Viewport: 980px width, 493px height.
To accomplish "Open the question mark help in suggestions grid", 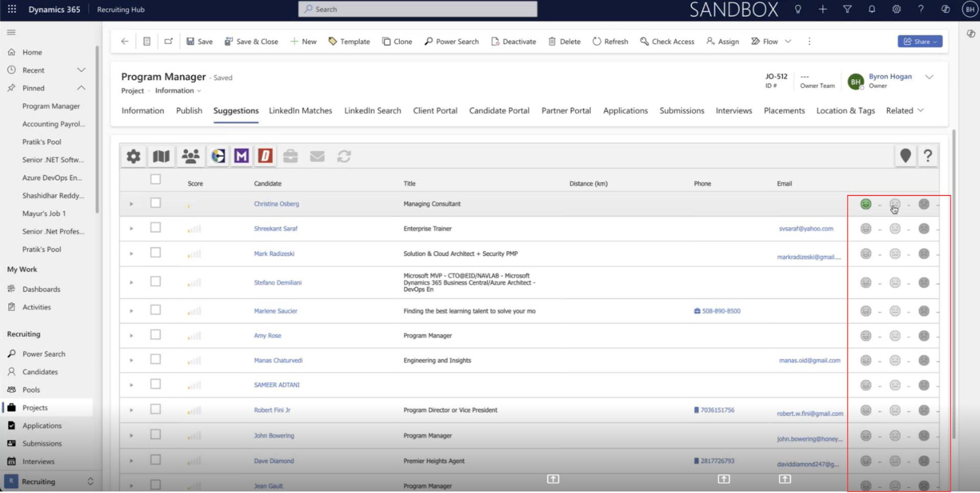I will click(928, 156).
